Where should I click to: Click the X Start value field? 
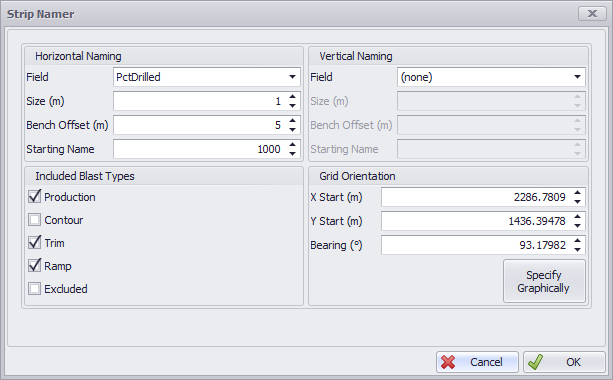pos(476,197)
